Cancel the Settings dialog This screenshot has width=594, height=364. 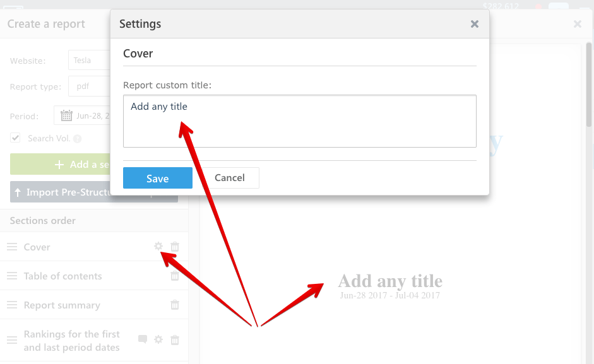[230, 178]
